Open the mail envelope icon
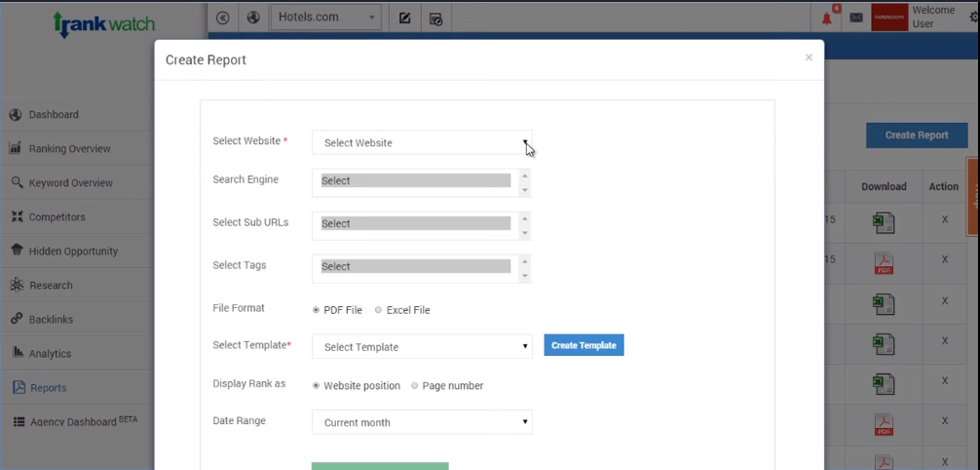 pyautogui.click(x=856, y=18)
